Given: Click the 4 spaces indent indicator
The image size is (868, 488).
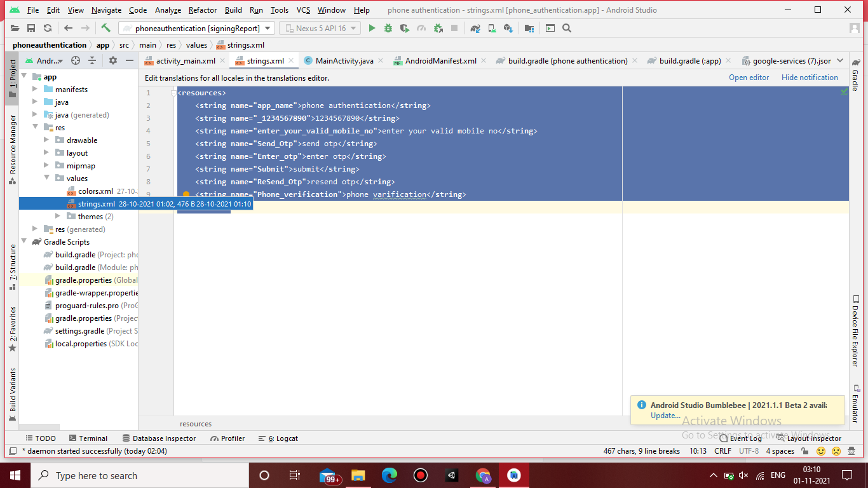Looking at the screenshot, I should pyautogui.click(x=780, y=451).
